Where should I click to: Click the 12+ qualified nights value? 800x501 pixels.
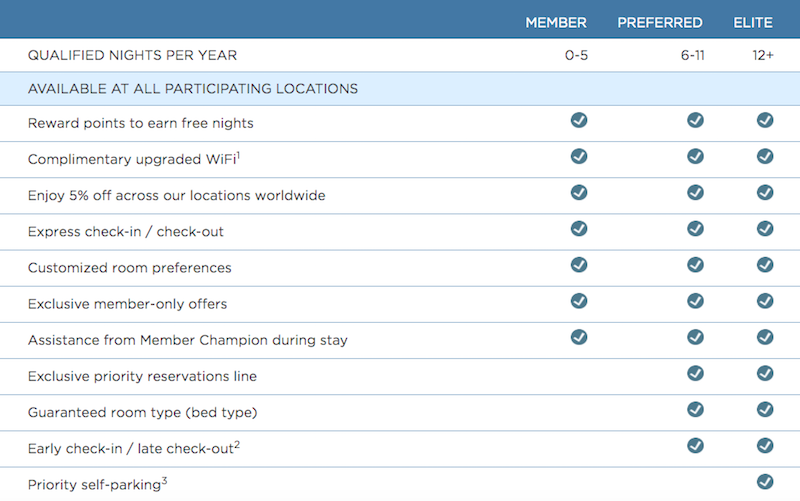[x=763, y=55]
